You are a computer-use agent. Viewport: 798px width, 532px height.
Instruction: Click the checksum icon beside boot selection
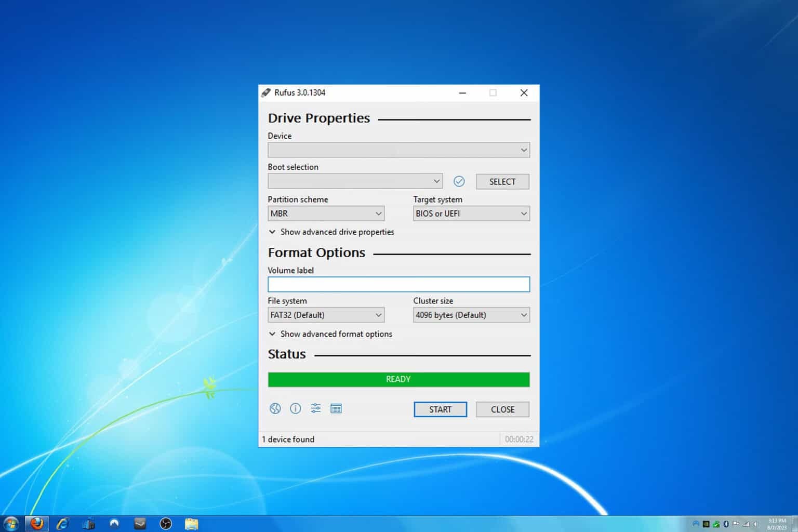click(459, 181)
